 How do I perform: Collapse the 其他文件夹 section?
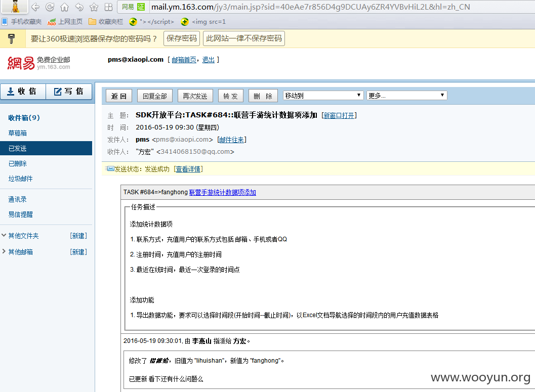coord(4,235)
